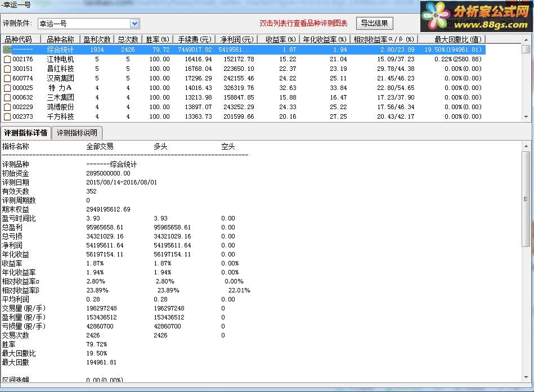Select the 鸿博股份 row name

click(60, 107)
